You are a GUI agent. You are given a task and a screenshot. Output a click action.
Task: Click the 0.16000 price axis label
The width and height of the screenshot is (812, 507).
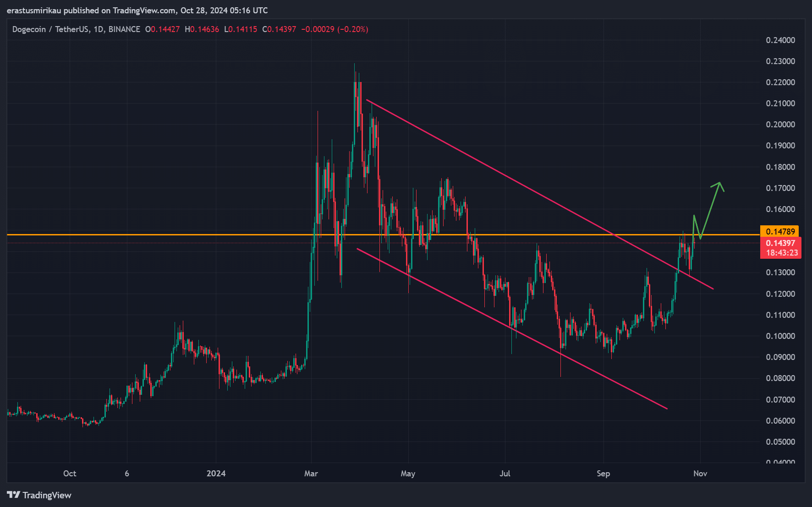[780, 209]
